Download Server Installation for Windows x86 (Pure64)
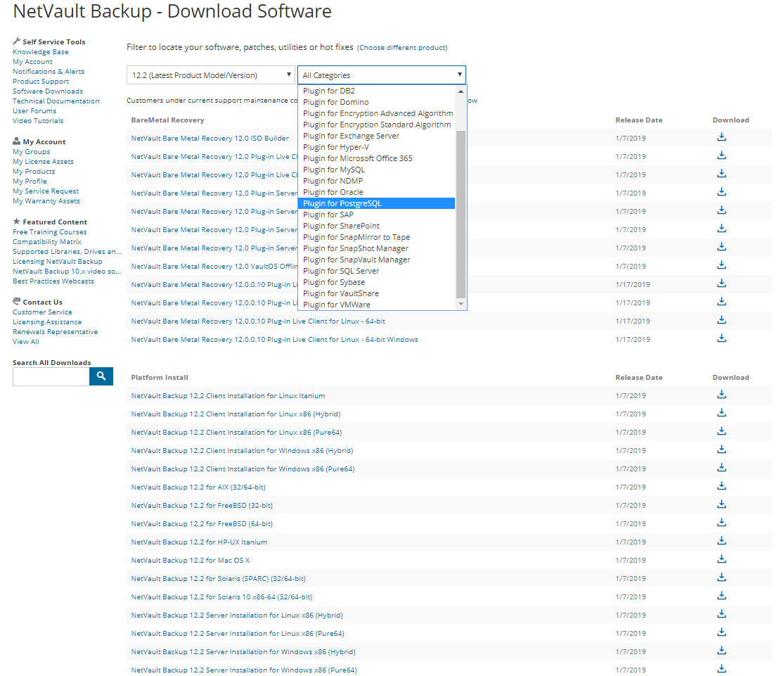The width and height of the screenshot is (784, 676). 721,669
